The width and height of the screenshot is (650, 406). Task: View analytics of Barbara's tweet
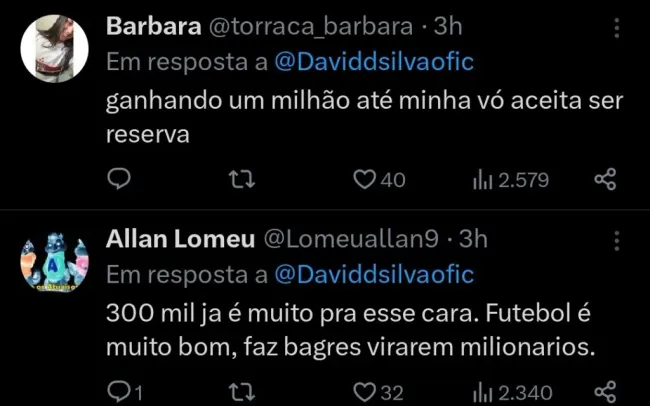click(482, 179)
